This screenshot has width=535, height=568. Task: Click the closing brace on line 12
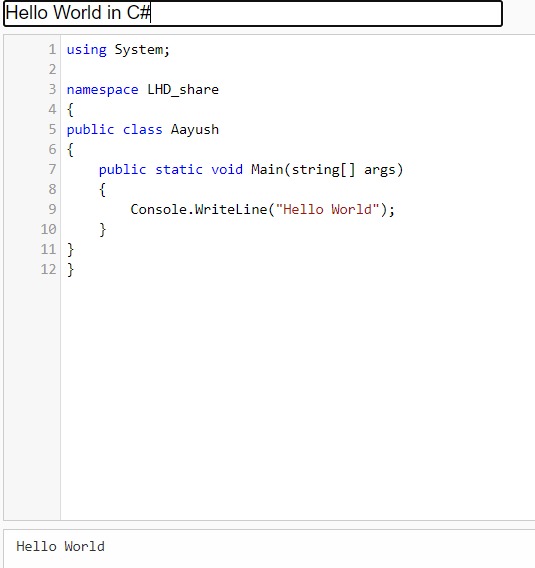[70, 270]
